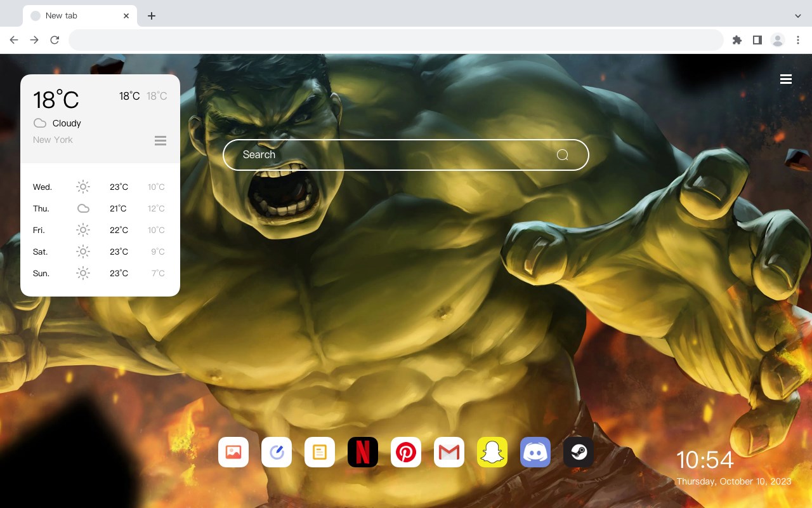
Task: Open the hamburger menu at top right of page
Action: tap(786, 79)
